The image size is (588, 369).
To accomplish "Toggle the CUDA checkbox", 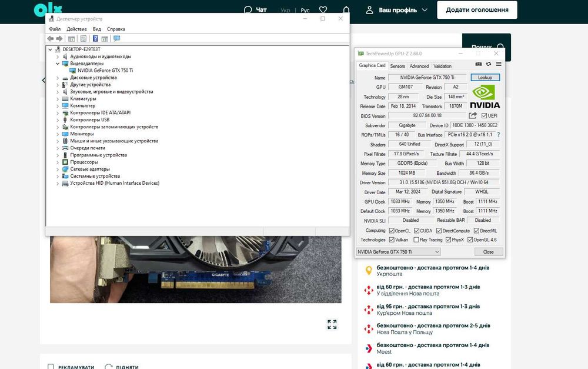I will 417,231.
